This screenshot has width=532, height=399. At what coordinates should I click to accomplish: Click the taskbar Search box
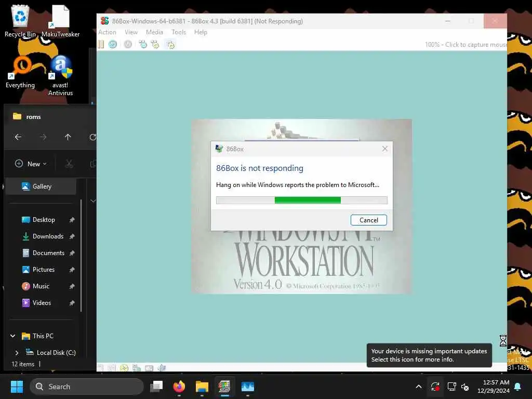(x=87, y=387)
